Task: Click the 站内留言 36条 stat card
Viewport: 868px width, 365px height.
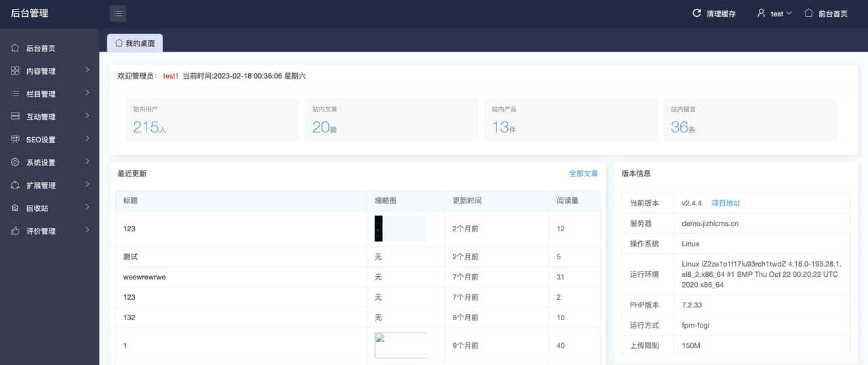Action: (x=750, y=119)
